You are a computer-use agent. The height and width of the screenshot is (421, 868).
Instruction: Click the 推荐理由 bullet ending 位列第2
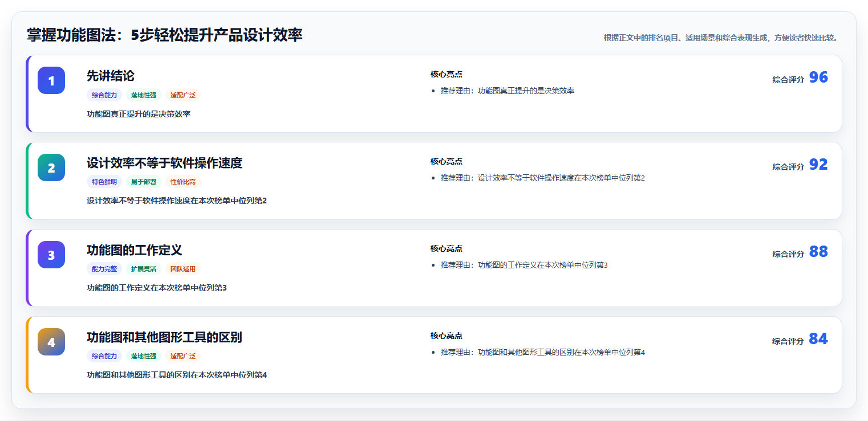coord(542,178)
